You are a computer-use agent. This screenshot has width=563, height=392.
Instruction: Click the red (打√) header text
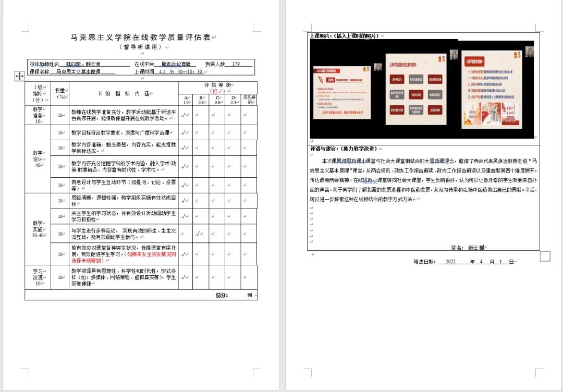click(x=217, y=91)
